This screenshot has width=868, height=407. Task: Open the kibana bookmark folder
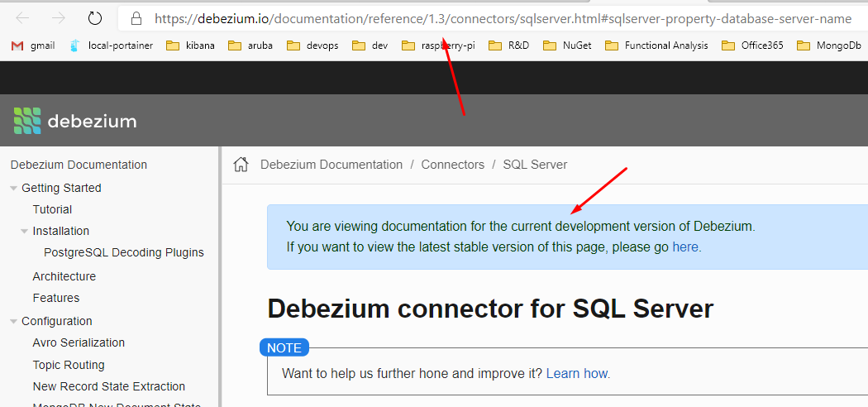[x=191, y=45]
